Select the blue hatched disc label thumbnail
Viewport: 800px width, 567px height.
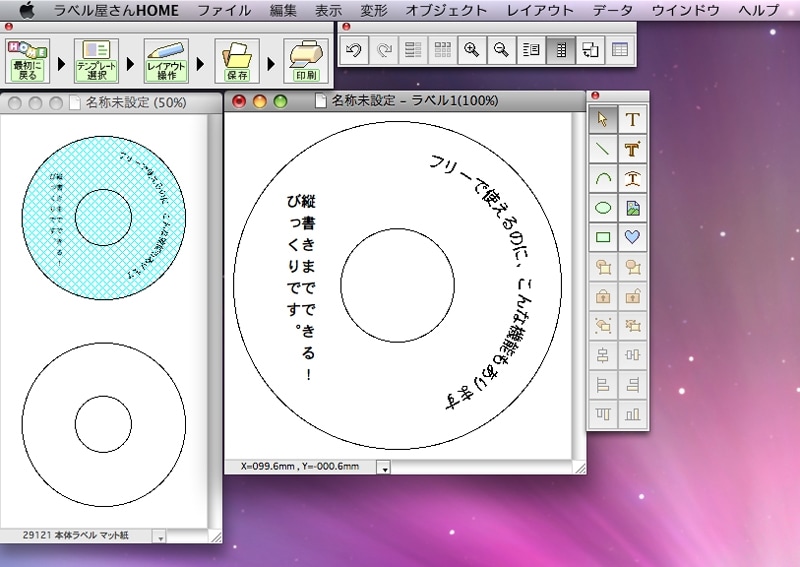pos(104,215)
